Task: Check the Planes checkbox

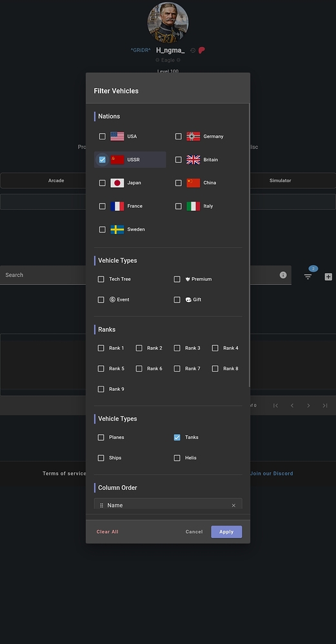Action: click(101, 437)
